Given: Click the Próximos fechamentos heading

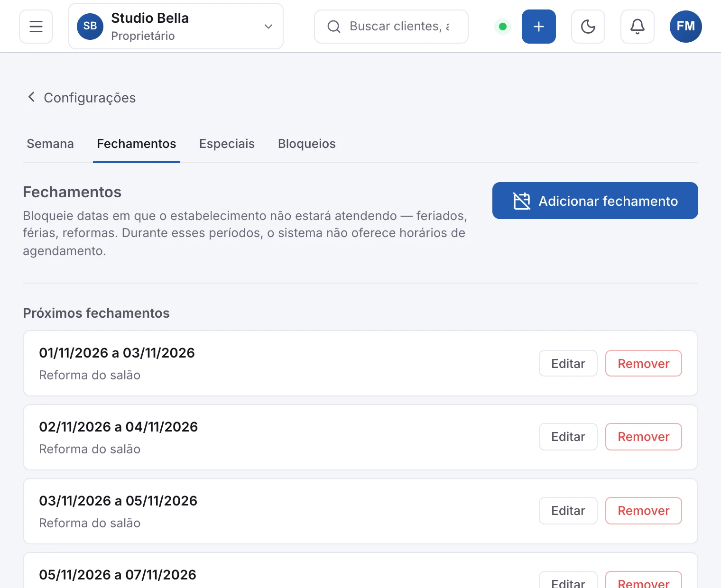Looking at the screenshot, I should 96,313.
